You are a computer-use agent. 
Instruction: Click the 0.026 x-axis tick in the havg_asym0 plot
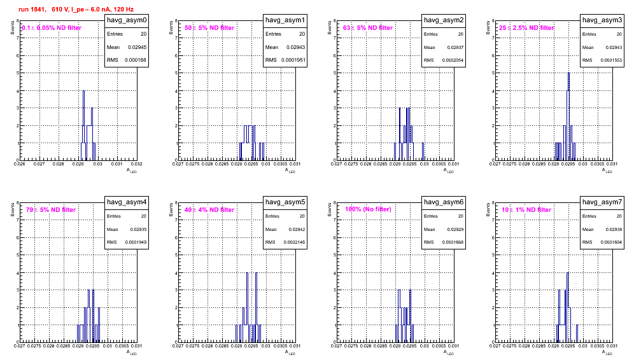click(x=19, y=164)
